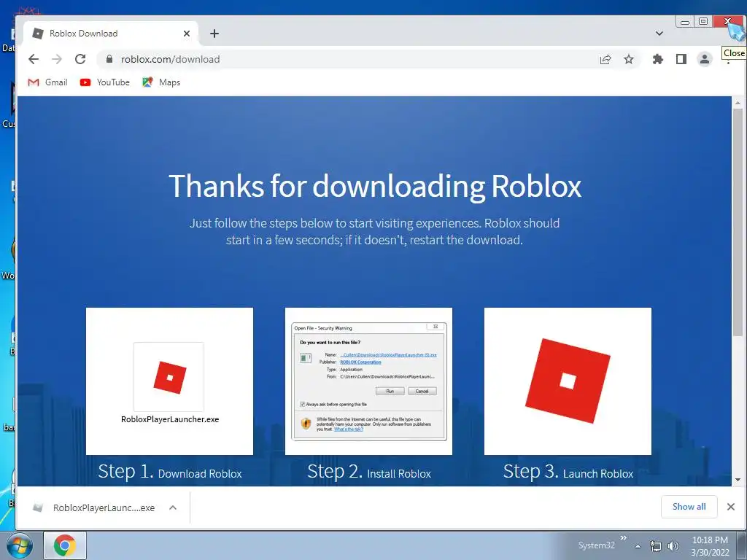Click the Step 1. Download Roblox caption
Screen dimensions: 747x560
169,472
